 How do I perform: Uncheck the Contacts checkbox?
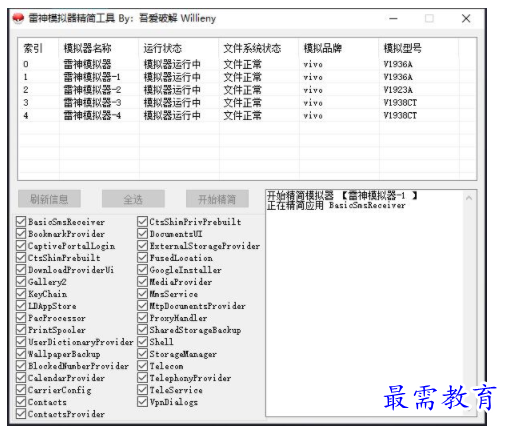(x=21, y=402)
